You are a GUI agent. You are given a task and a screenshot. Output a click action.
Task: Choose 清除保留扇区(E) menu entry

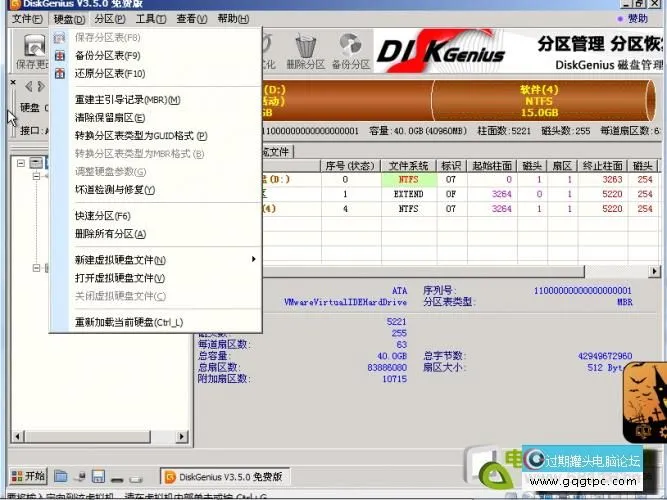pos(155,117)
